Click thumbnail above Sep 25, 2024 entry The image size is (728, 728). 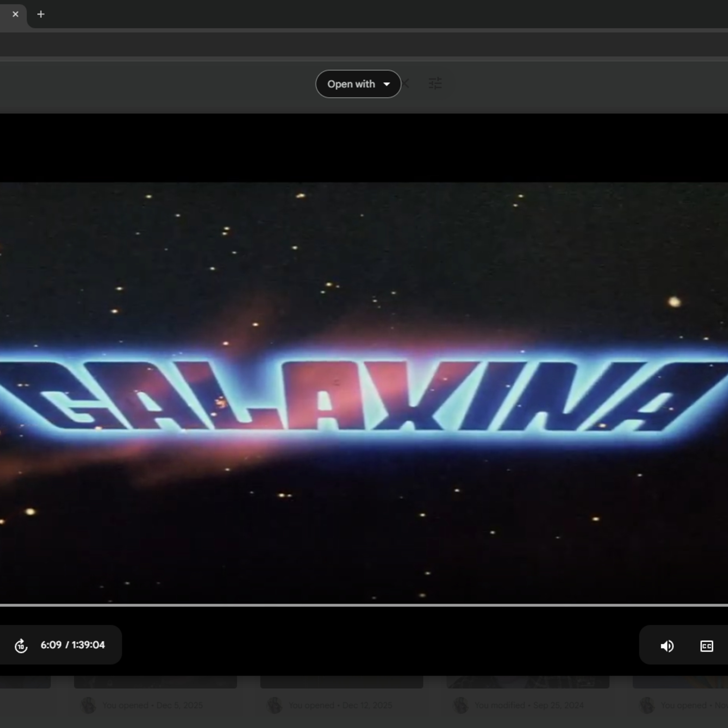(528, 682)
